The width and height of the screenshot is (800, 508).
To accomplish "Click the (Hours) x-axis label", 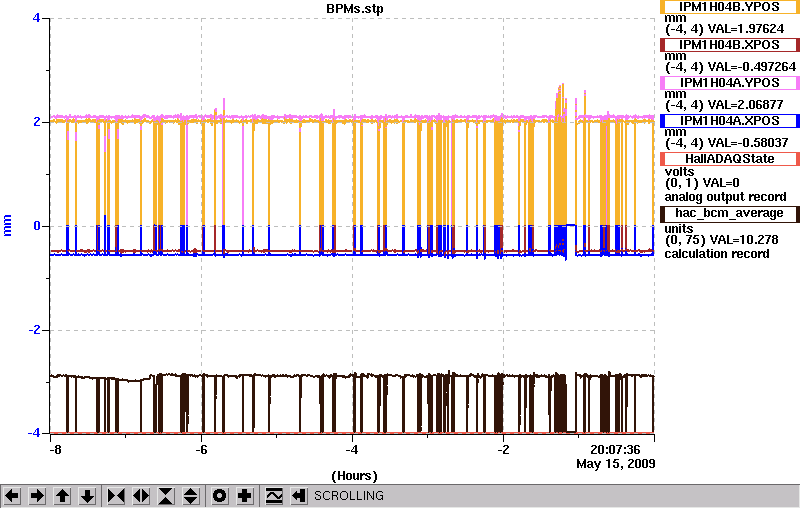I will click(355, 476).
